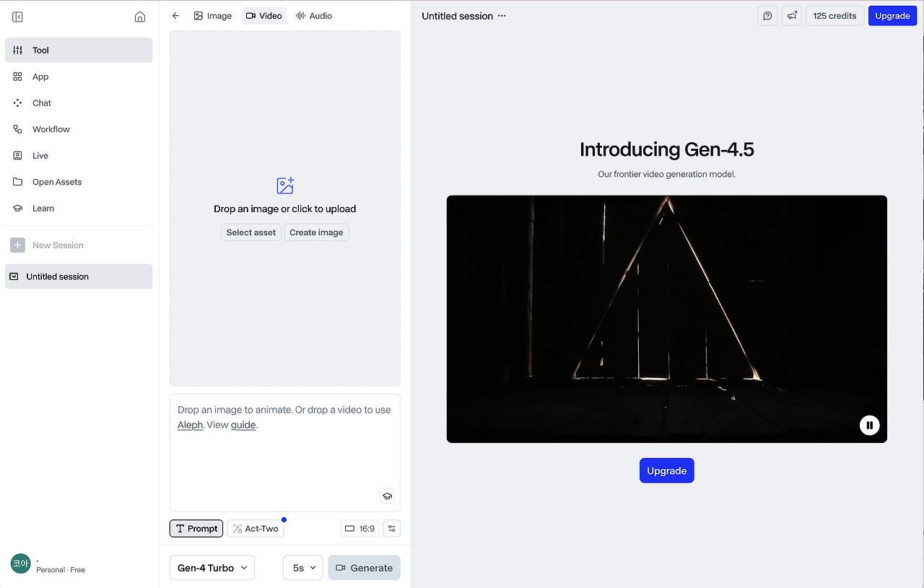Open Live from the sidebar
This screenshot has width=924, height=588.
[79, 156]
